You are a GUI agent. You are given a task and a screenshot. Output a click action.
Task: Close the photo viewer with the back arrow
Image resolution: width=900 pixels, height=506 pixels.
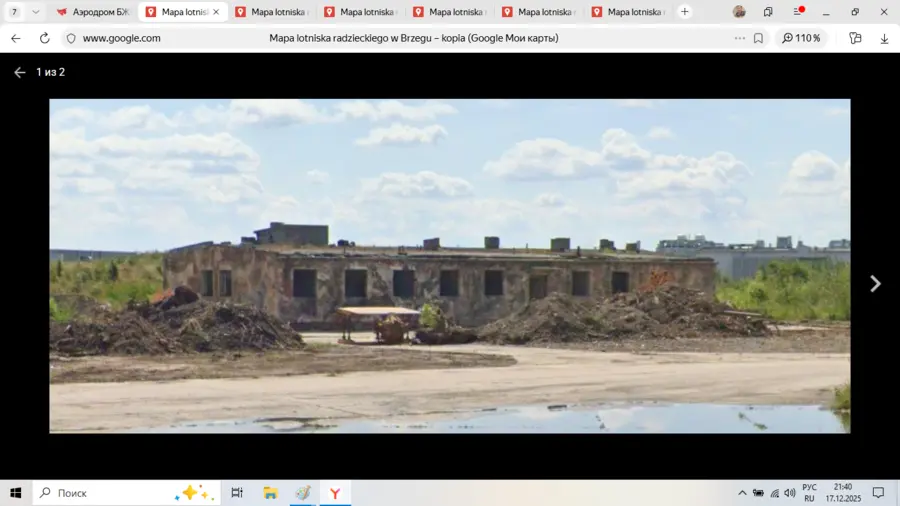19,72
